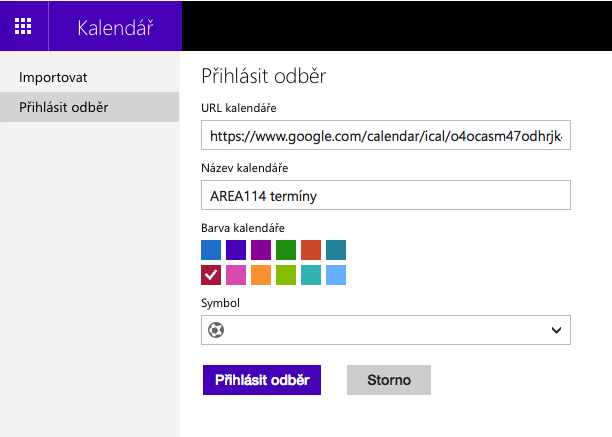Select the magenta color swatch

[261, 250]
